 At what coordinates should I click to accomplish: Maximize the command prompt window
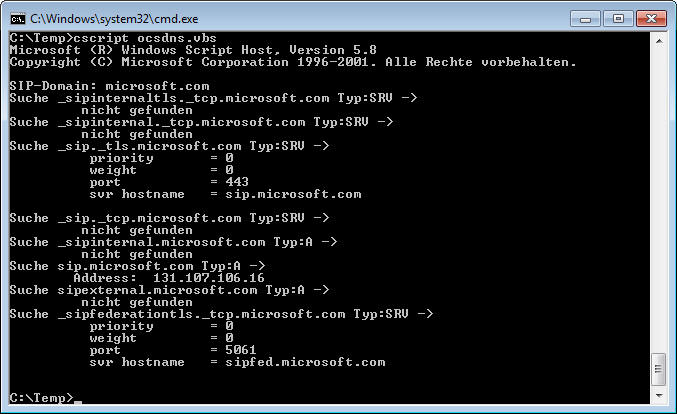tap(618, 19)
